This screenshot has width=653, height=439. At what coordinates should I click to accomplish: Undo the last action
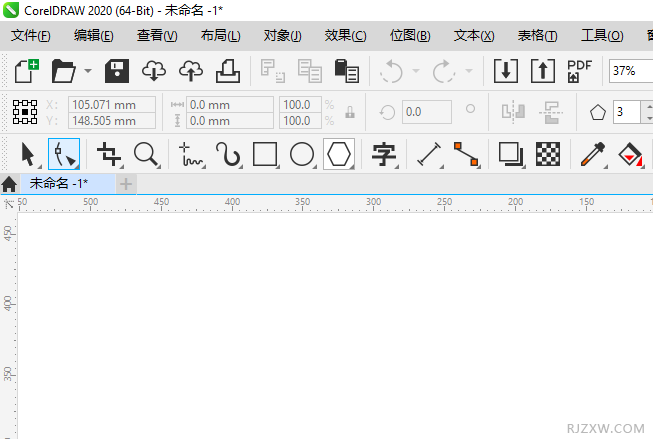click(391, 72)
